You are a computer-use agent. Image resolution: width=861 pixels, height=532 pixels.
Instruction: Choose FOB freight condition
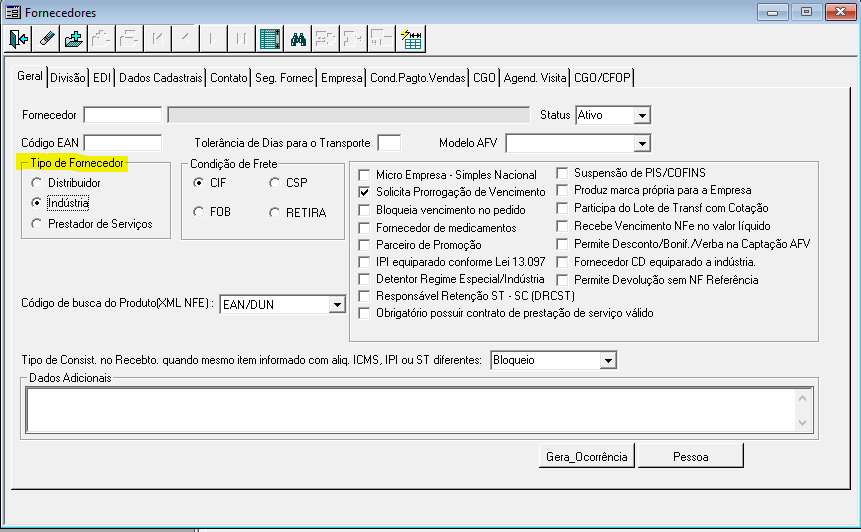(199, 212)
